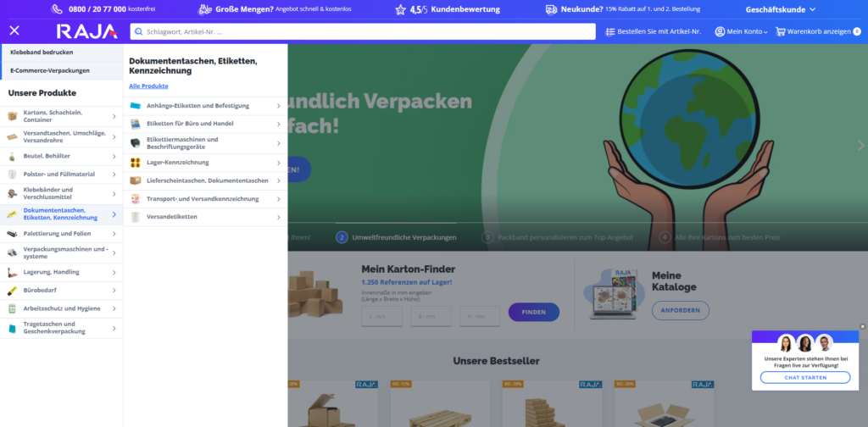Follow the Alle Produkte link
The width and height of the screenshot is (868, 427).
click(x=148, y=86)
